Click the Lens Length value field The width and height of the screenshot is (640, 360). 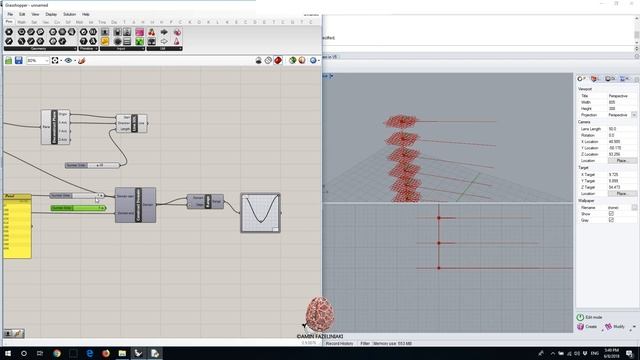[x=622, y=129]
